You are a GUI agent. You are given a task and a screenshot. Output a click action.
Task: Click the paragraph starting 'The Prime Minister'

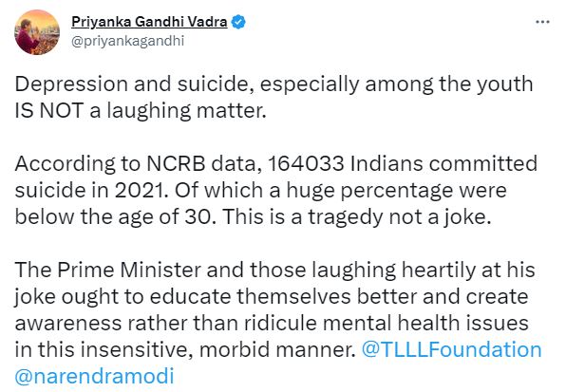tap(278, 323)
